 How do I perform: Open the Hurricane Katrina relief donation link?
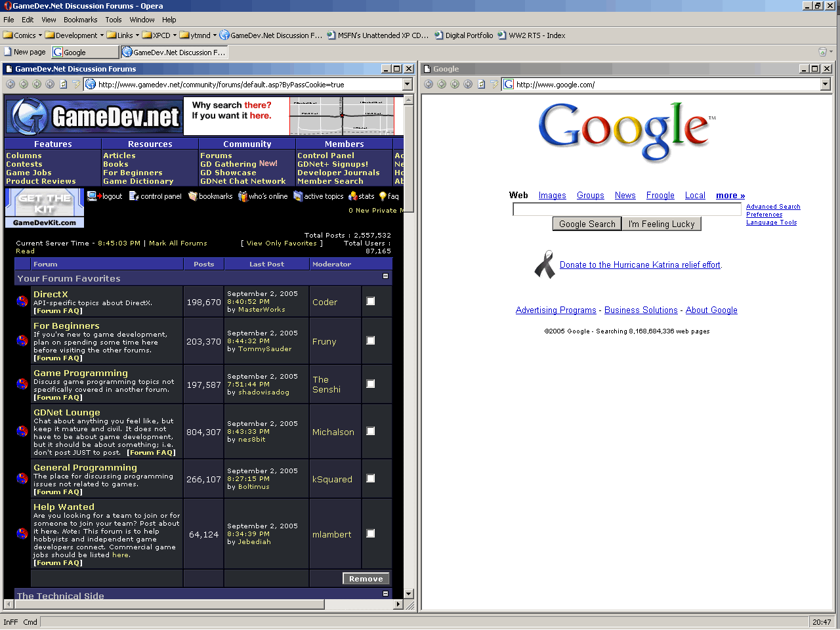(x=640, y=265)
